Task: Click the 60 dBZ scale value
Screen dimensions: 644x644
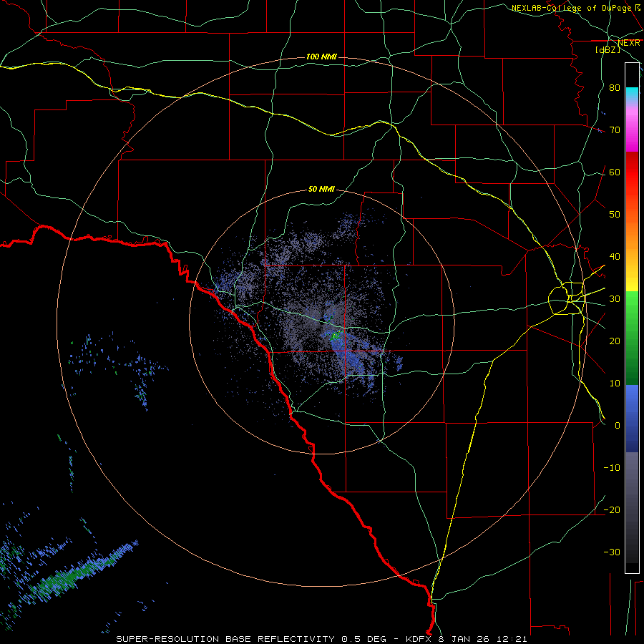Action: 615,172
